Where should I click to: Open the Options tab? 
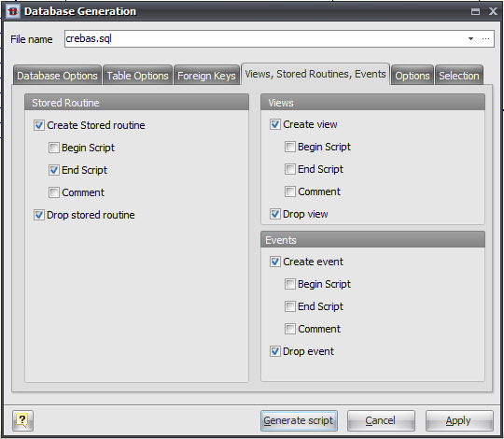click(x=413, y=76)
